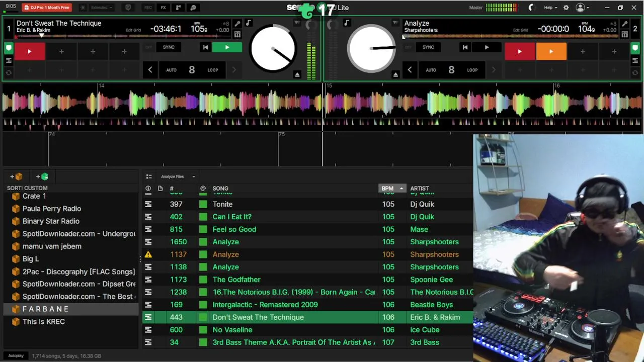This screenshot has height=362, width=644.
Task: Click Edit Grid on deck 2
Action: pos(521,30)
